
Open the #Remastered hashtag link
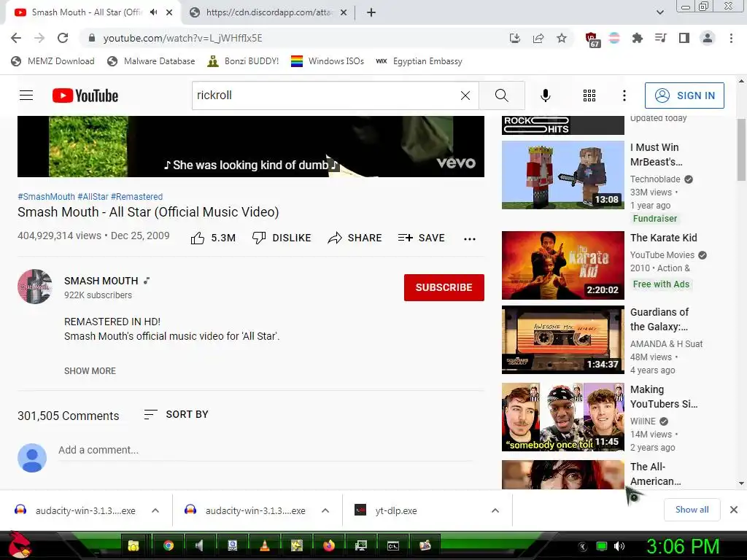(136, 197)
